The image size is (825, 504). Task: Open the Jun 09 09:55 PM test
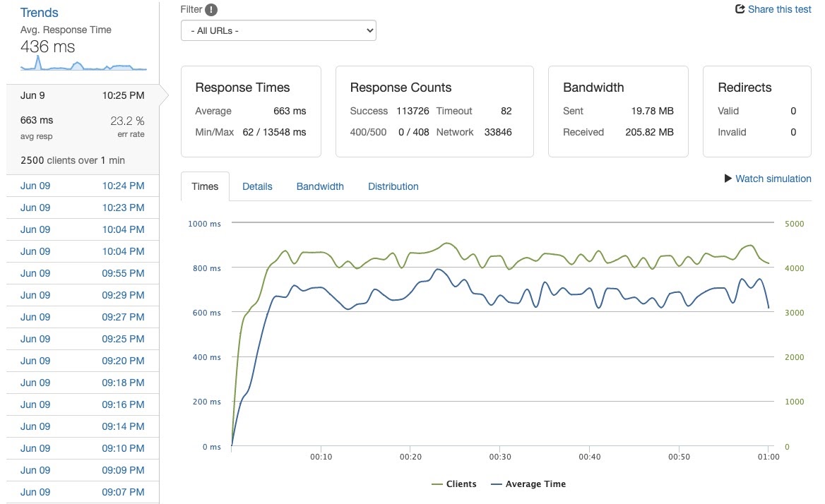(82, 273)
